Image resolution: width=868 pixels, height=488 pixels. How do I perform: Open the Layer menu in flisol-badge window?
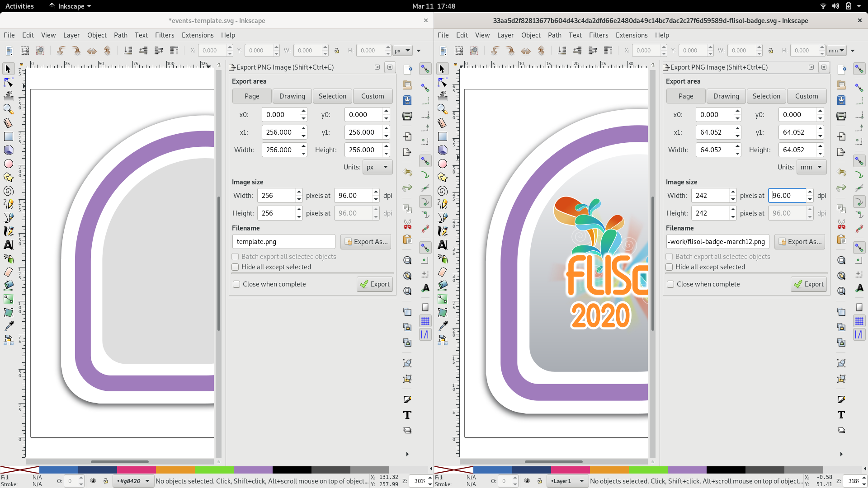(x=505, y=35)
